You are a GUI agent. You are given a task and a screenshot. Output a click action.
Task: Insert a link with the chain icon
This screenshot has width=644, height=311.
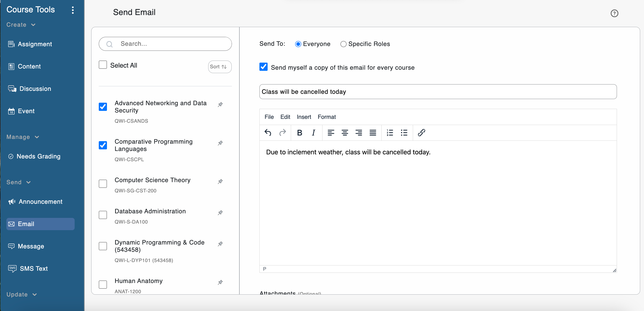coord(421,133)
